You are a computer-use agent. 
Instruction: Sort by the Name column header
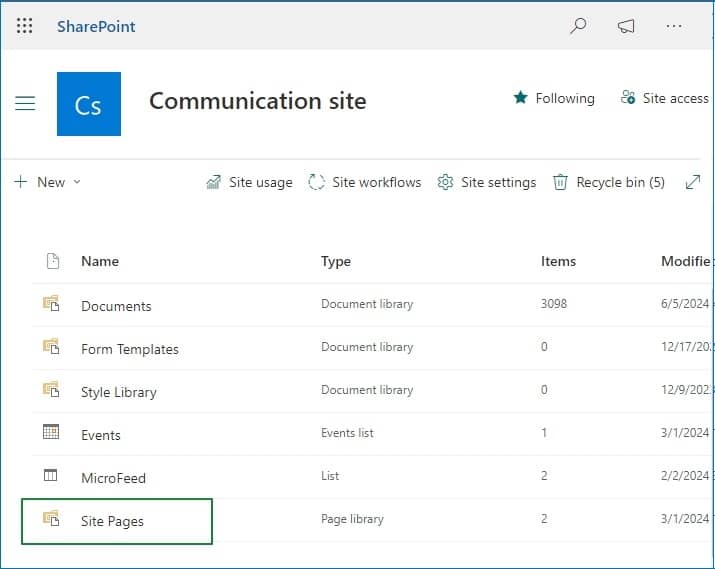(100, 261)
